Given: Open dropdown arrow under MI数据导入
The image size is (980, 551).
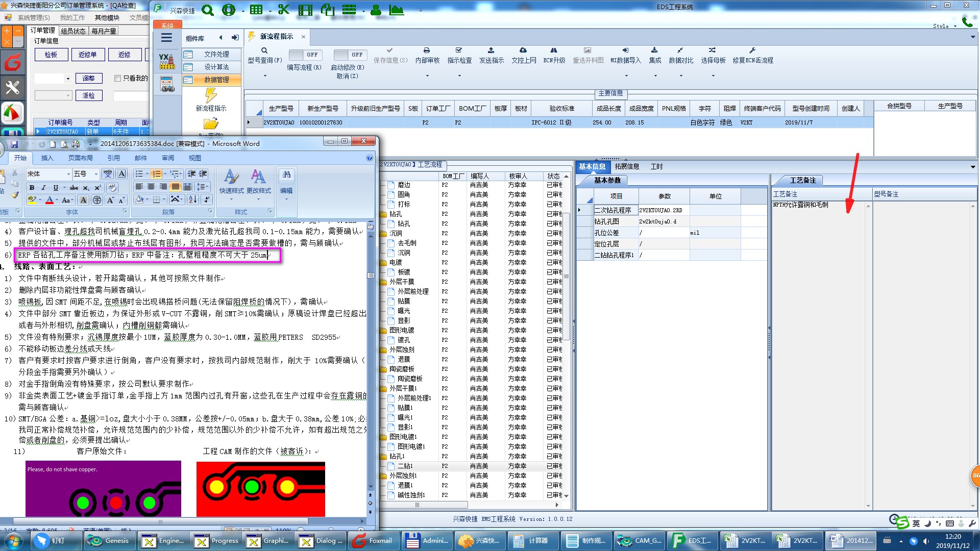Looking at the screenshot, I should tap(626, 76).
